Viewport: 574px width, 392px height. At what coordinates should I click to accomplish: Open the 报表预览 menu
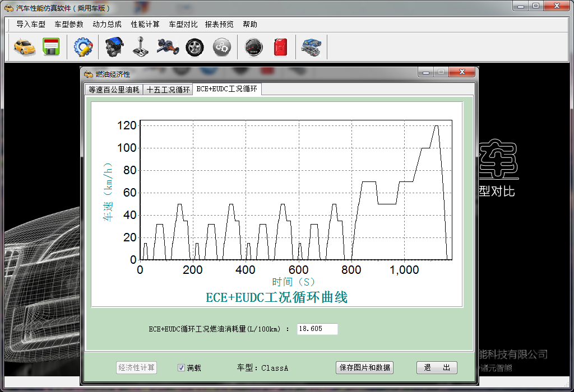pos(219,24)
